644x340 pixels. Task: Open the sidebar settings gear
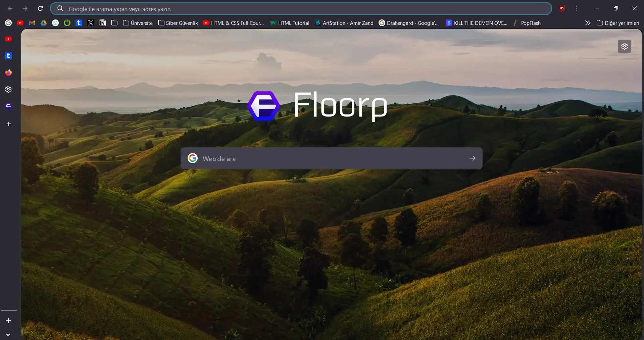(x=9, y=89)
